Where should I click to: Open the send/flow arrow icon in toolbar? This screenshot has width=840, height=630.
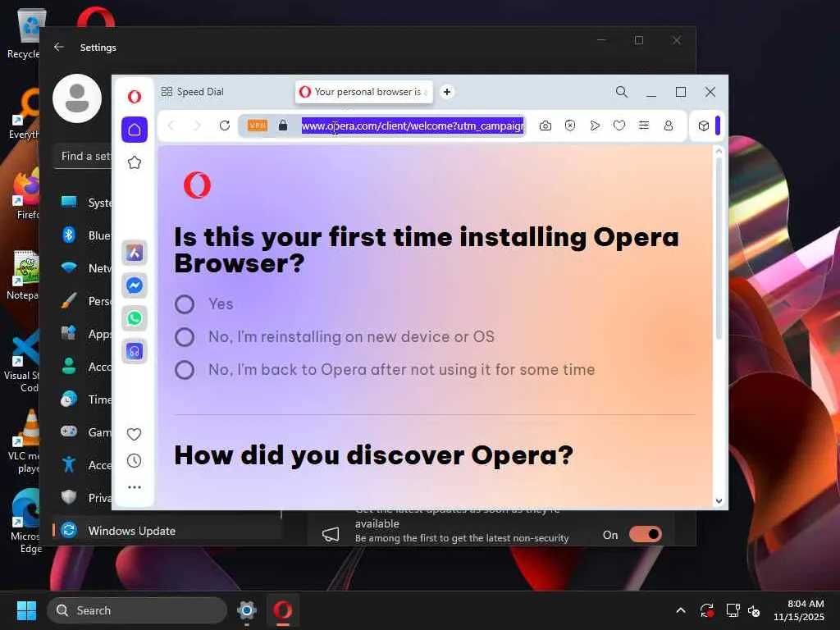[595, 126]
